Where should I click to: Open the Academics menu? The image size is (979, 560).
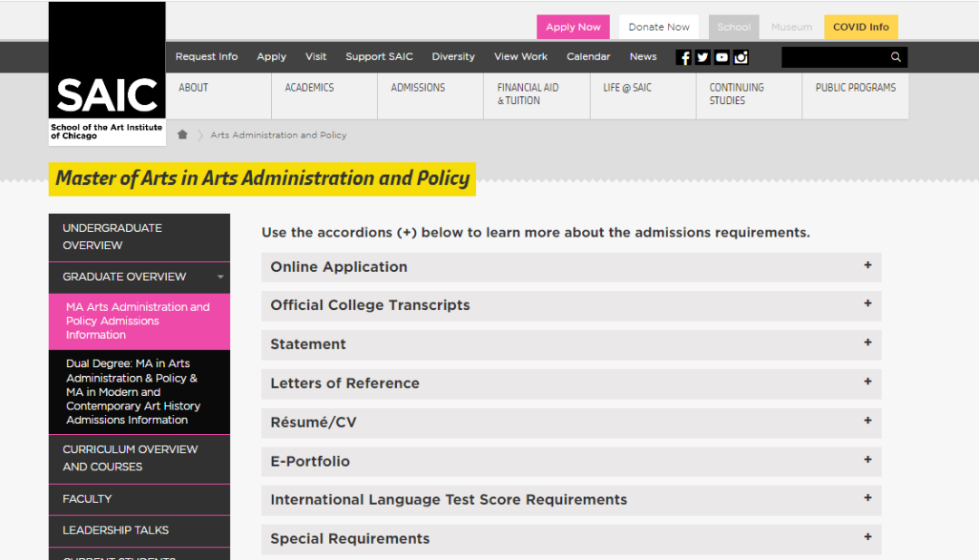[x=325, y=95]
